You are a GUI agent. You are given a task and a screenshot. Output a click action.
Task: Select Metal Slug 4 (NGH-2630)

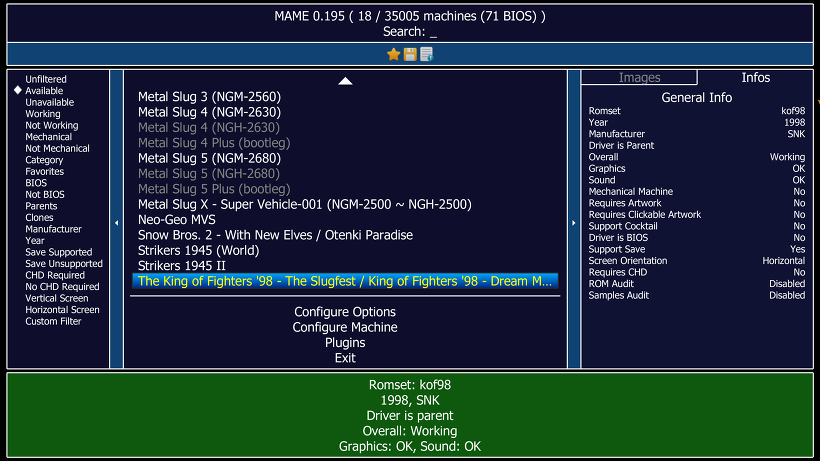tap(209, 127)
